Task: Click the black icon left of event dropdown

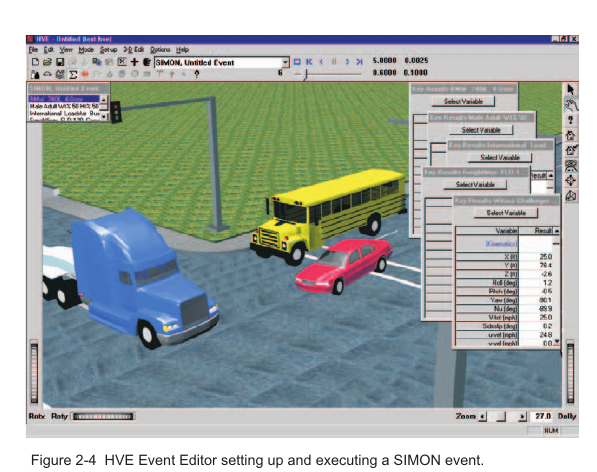Action: [x=147, y=62]
